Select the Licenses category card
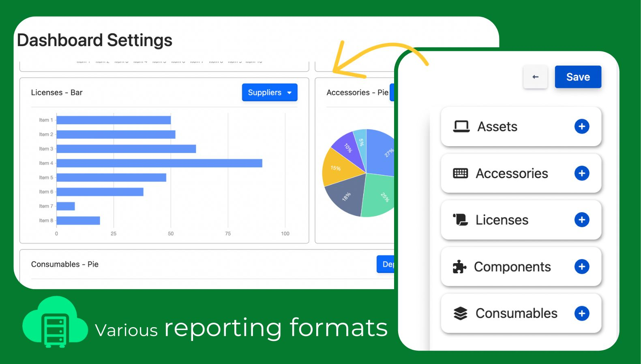641x364 pixels. pyautogui.click(x=521, y=220)
